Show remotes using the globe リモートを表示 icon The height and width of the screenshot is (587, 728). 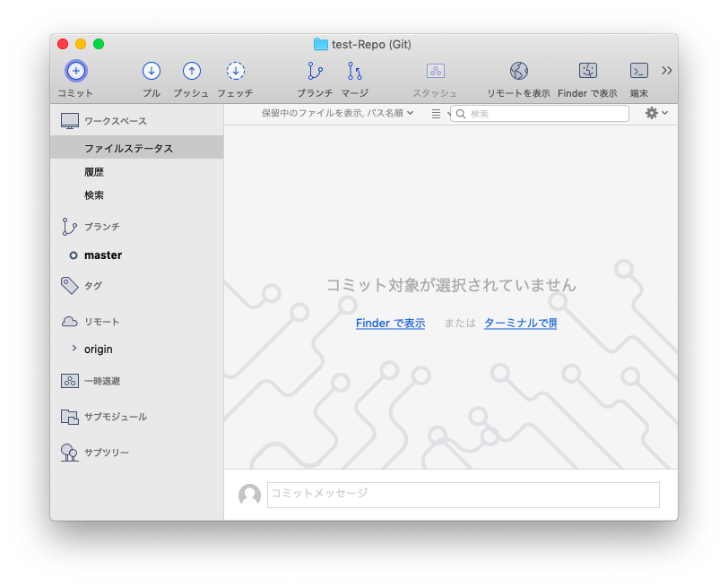coord(517,69)
